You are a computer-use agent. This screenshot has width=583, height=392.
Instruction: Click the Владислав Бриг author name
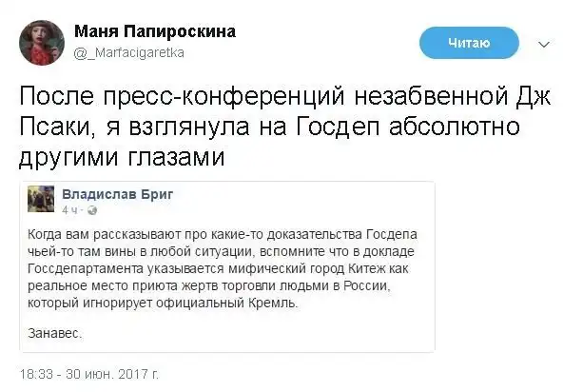coord(117,192)
